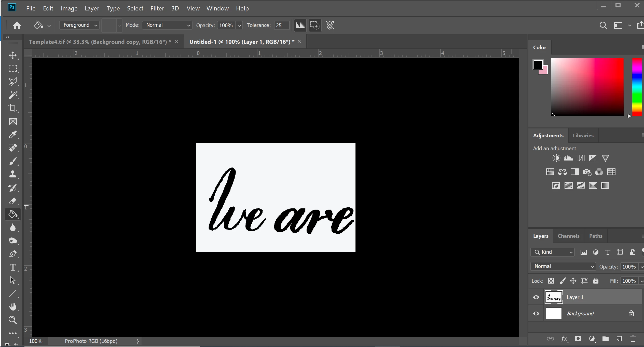Select the Eyedropper tool
644x347 pixels.
pos(13,135)
